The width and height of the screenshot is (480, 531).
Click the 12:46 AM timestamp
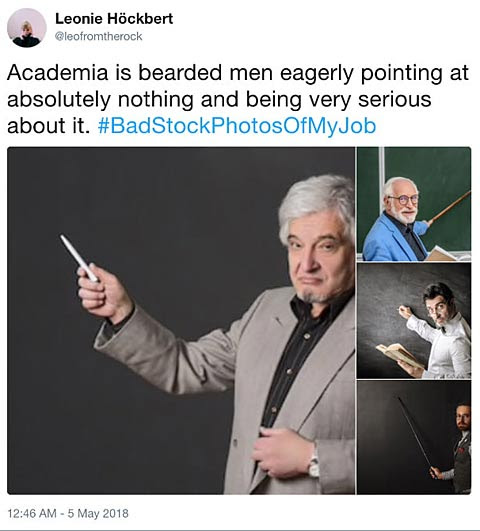32,513
